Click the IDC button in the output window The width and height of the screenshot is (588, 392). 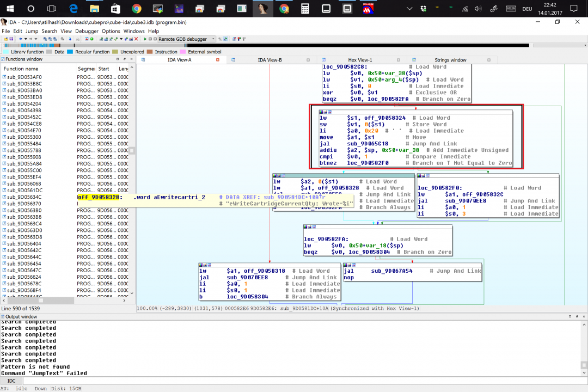[11, 381]
